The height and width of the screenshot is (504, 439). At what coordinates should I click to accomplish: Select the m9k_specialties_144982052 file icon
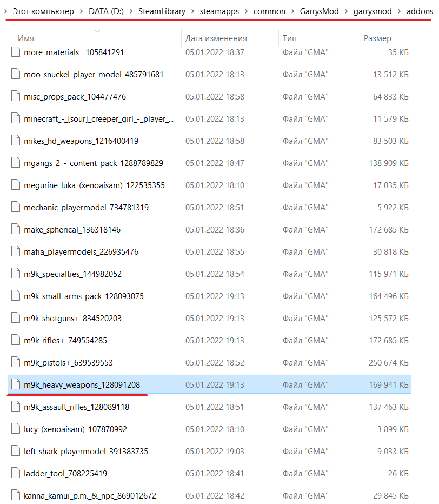[15, 274]
